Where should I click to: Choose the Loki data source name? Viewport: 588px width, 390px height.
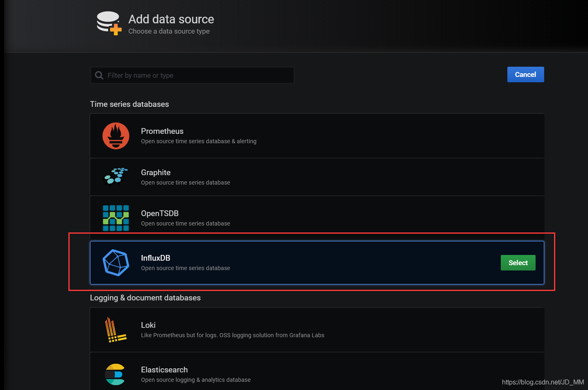point(148,325)
